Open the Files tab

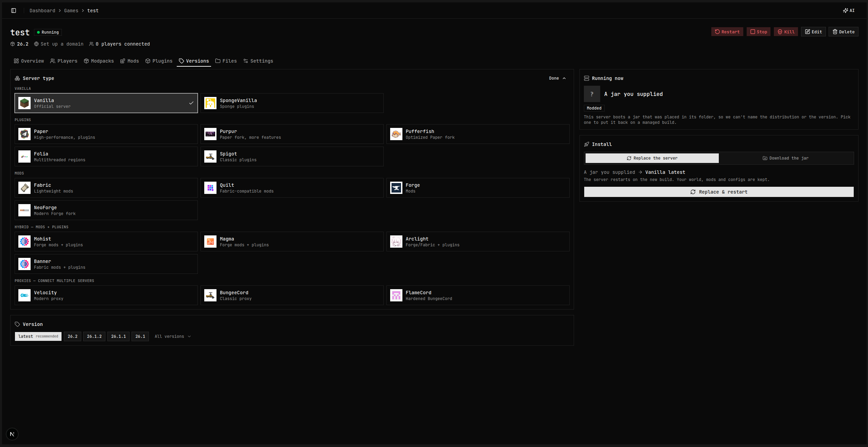[226, 61]
